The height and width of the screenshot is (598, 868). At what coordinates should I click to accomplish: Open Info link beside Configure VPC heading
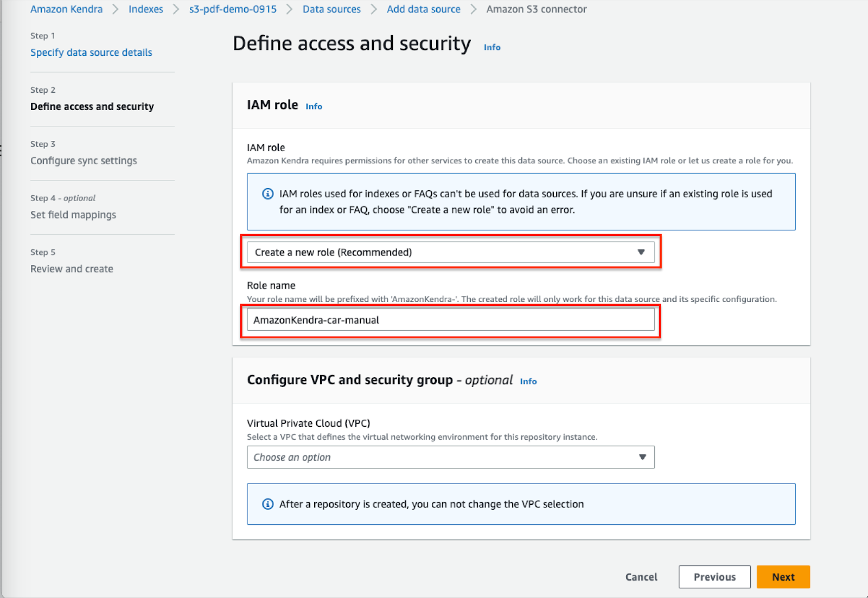pos(528,381)
